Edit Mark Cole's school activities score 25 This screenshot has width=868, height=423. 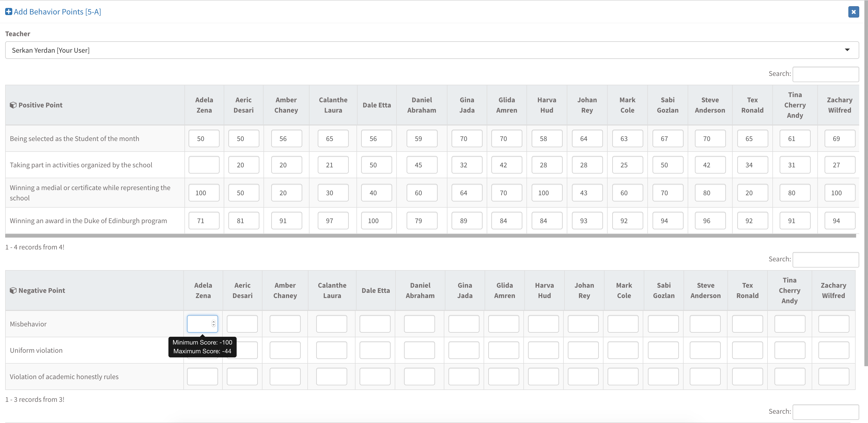[x=627, y=165]
